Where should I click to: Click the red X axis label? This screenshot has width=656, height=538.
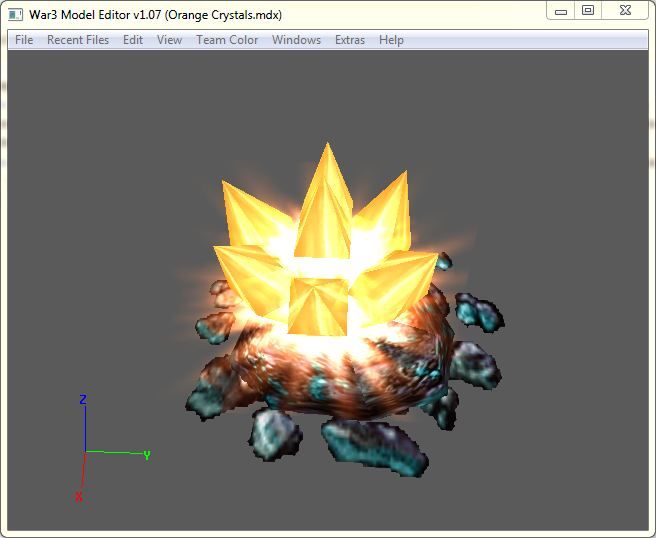(x=79, y=497)
